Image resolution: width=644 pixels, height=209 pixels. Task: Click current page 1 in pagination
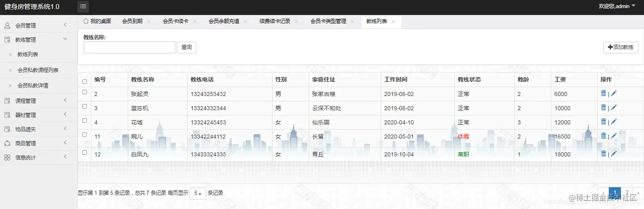[x=615, y=193]
